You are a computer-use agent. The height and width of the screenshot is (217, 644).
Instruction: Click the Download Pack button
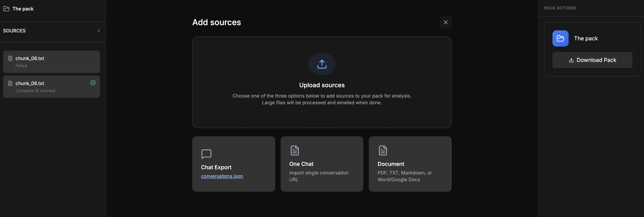[x=592, y=60]
